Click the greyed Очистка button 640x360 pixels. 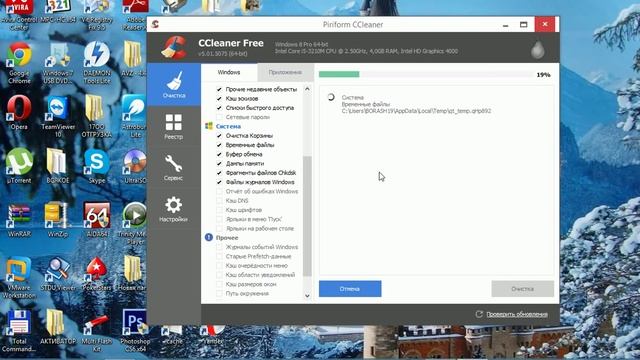coord(522,289)
